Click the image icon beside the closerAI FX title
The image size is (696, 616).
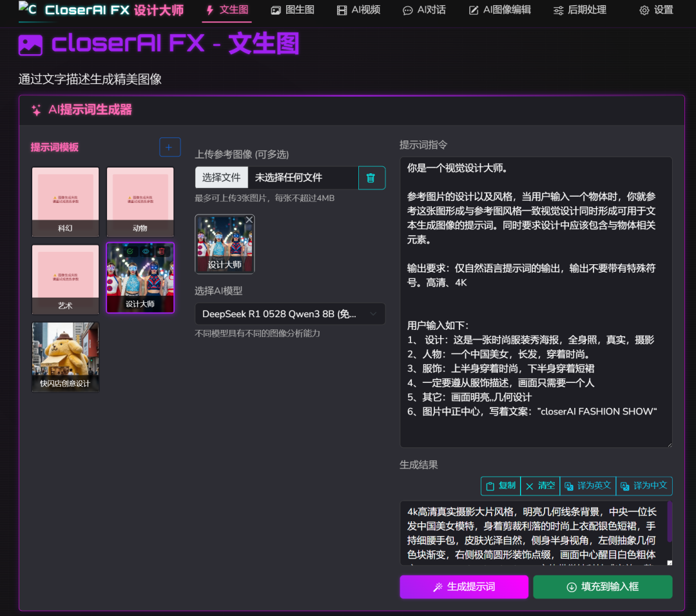(x=31, y=45)
